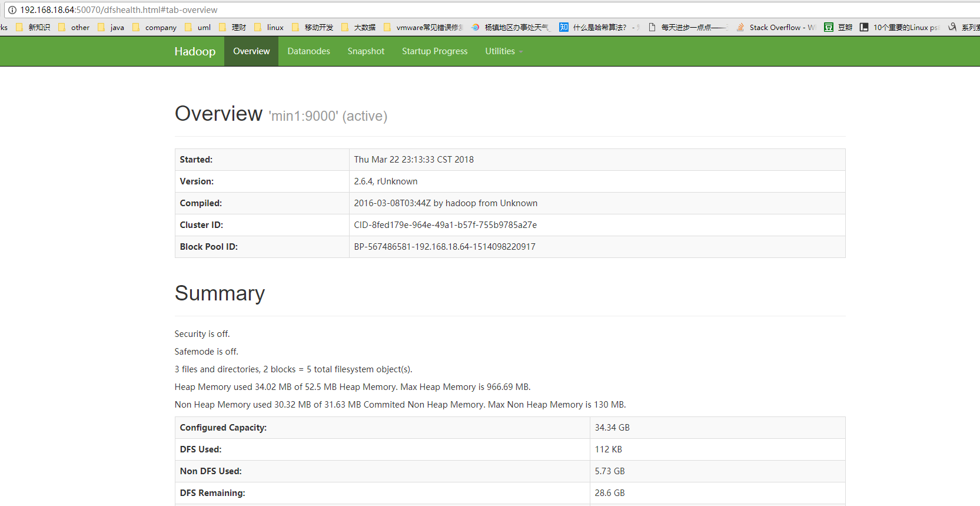Open the 大数据 bookmark folder
This screenshot has height=506, width=980.
click(x=358, y=27)
